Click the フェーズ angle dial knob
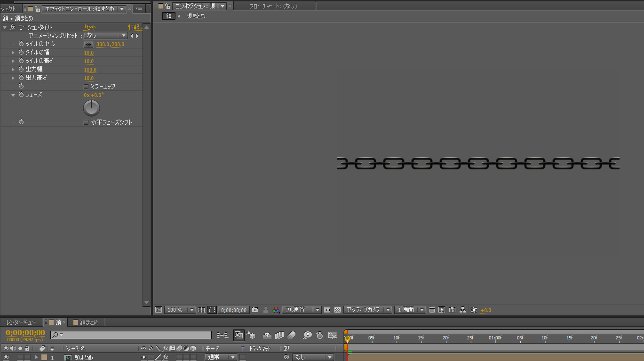The width and height of the screenshot is (644, 361). coord(92,108)
